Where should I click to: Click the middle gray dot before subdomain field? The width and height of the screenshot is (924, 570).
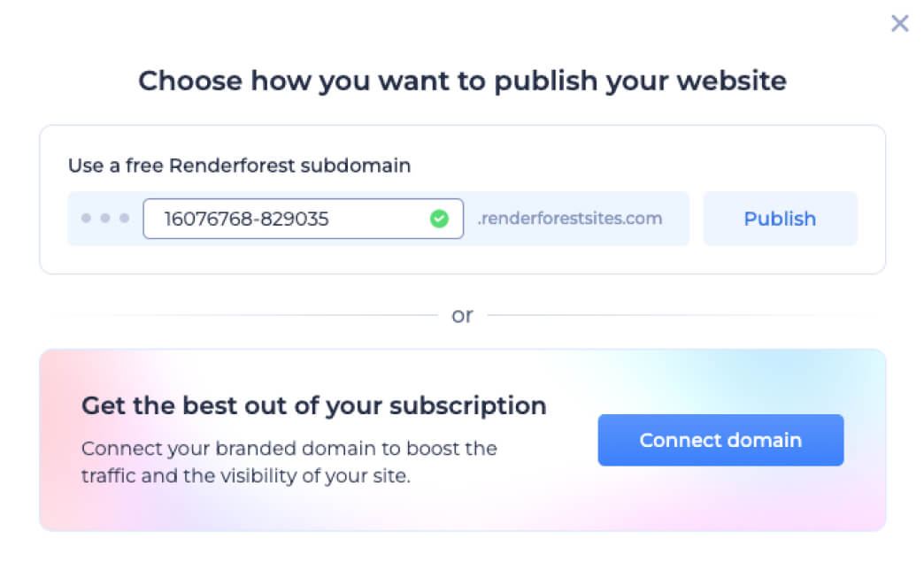pos(105,219)
